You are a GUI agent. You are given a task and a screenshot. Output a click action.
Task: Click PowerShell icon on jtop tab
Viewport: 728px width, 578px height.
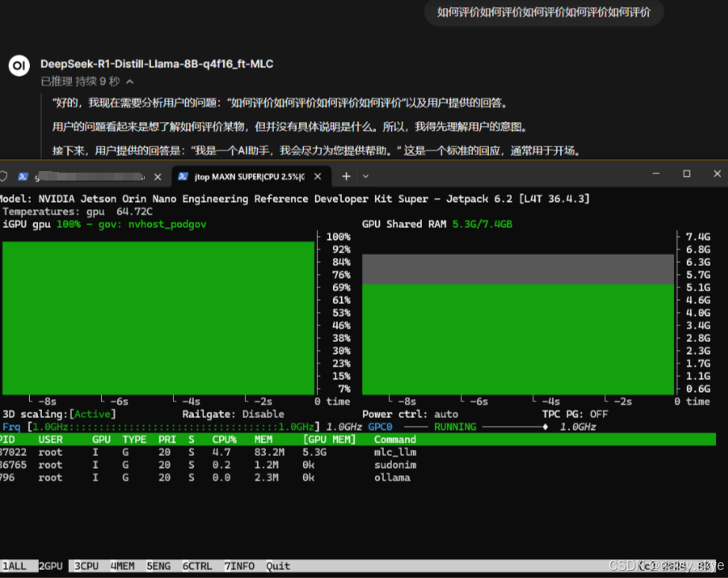[x=183, y=176]
